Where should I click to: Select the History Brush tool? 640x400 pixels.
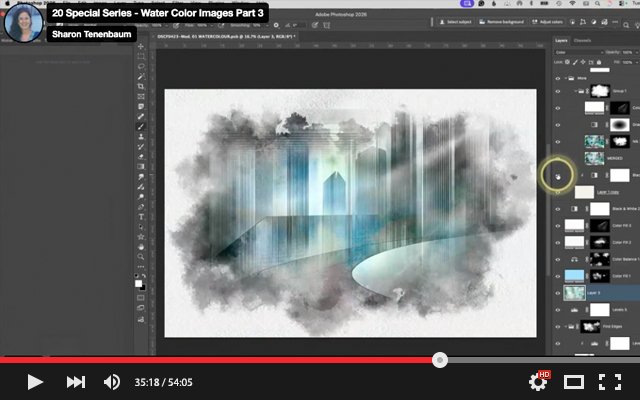pyautogui.click(x=141, y=147)
